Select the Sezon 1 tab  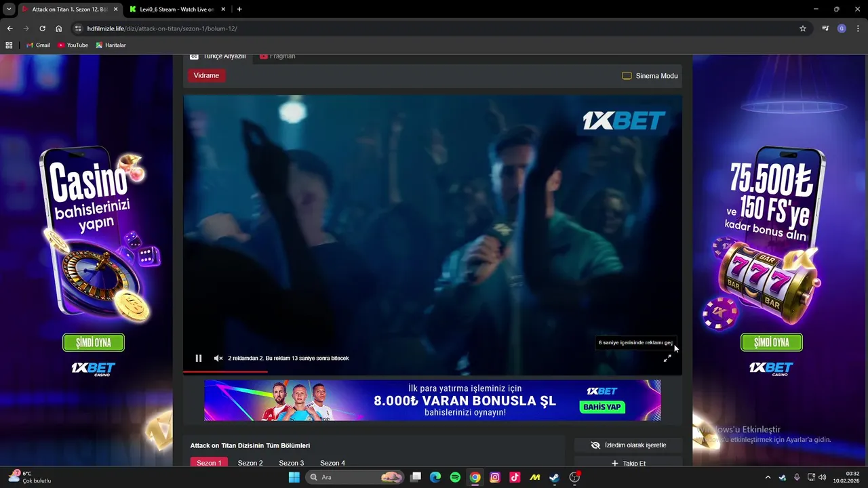(x=209, y=463)
